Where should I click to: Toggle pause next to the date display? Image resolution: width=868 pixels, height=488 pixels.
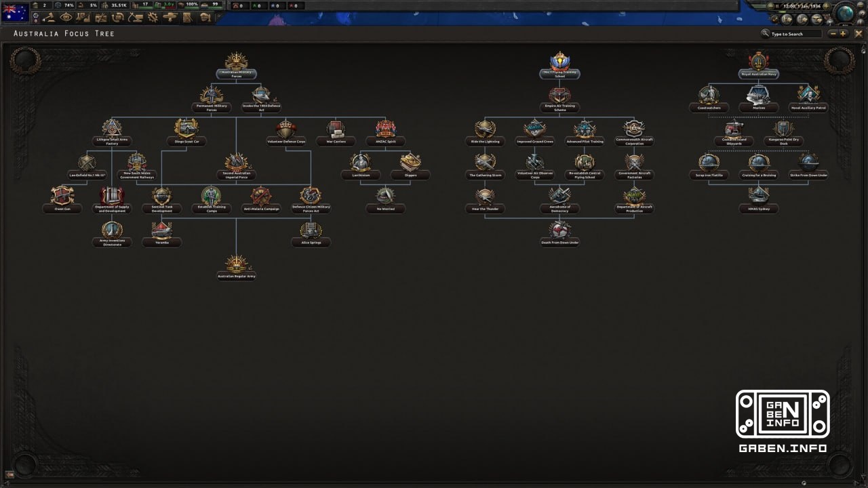[777, 5]
